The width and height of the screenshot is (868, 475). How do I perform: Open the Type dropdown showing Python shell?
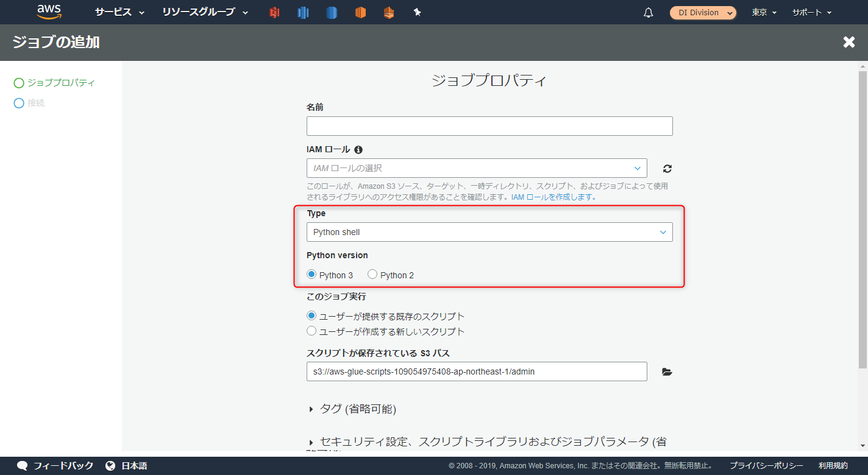click(x=489, y=231)
